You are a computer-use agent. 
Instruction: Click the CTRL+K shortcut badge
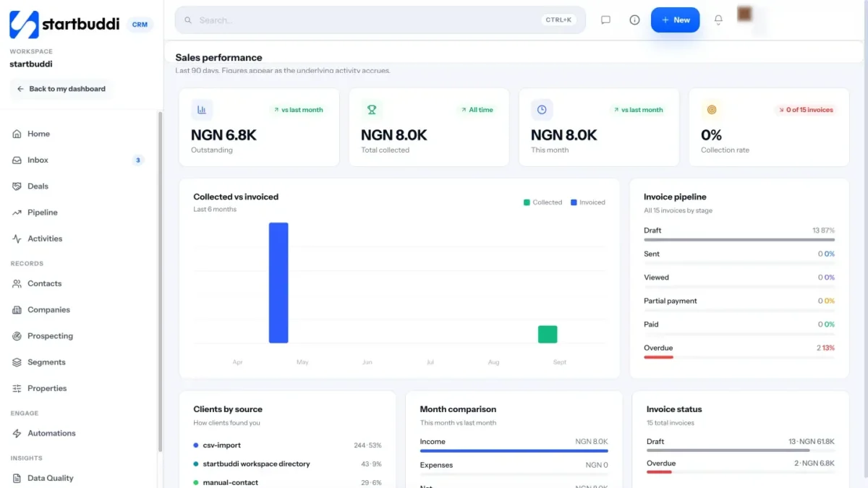tap(558, 20)
